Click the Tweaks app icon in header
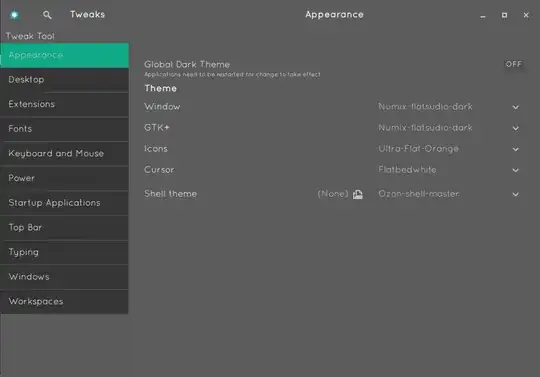Screen dimensions: 540x377 (14, 15)
